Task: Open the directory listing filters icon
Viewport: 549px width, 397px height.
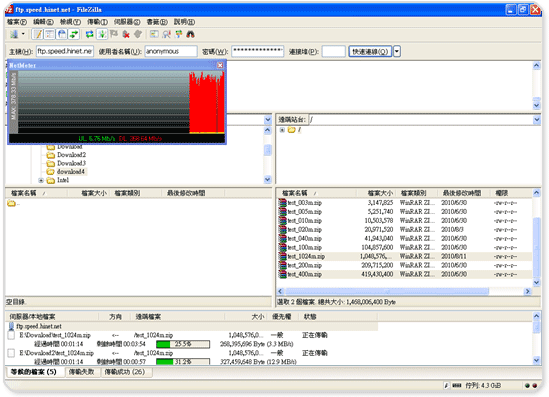Action: tap(154, 34)
